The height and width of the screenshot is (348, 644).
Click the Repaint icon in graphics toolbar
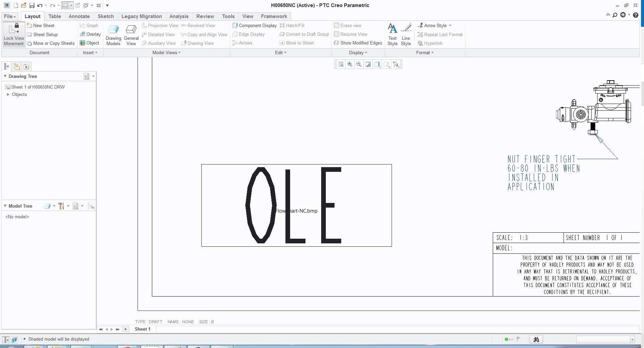coord(368,64)
